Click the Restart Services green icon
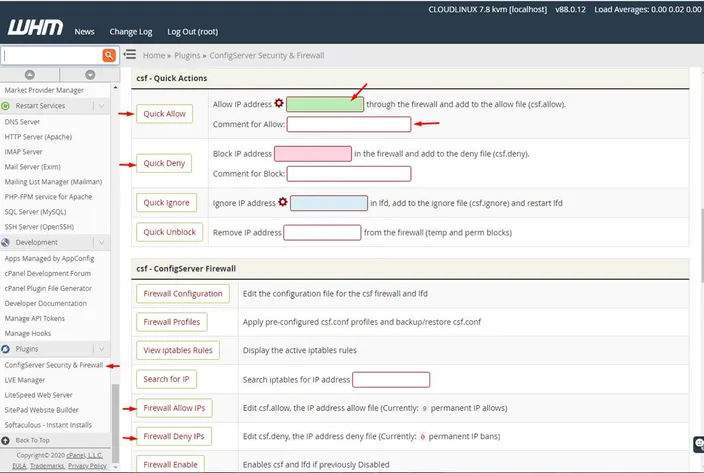This screenshot has width=704, height=473. point(6,106)
